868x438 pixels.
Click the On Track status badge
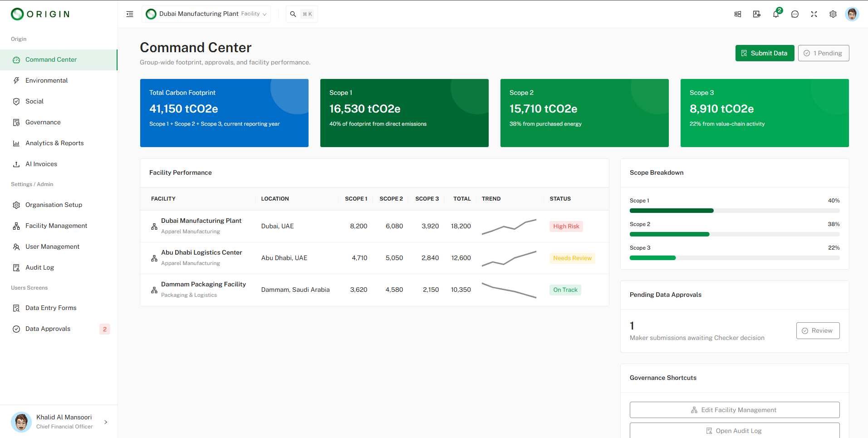coord(565,290)
